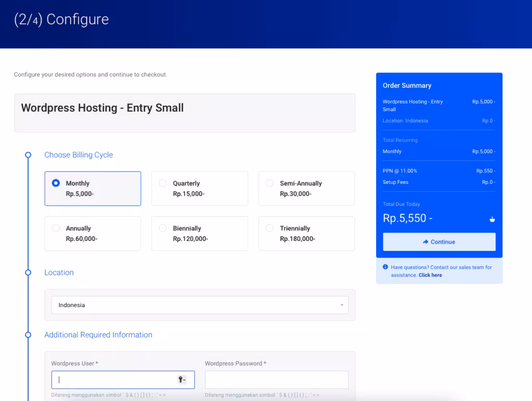
Task: Click the 'Wordpress Hosting - Entry Small' product title
Action: point(102,108)
